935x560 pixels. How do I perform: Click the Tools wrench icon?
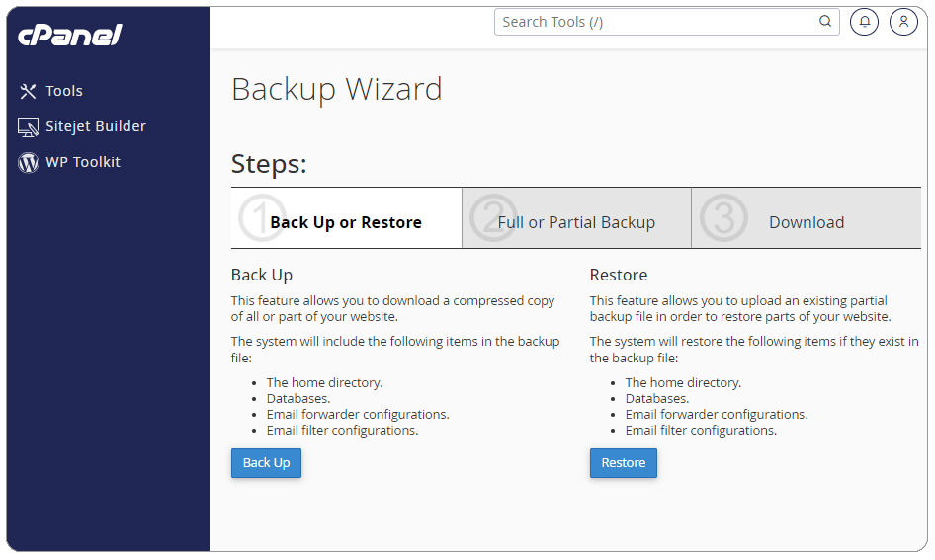[x=28, y=91]
